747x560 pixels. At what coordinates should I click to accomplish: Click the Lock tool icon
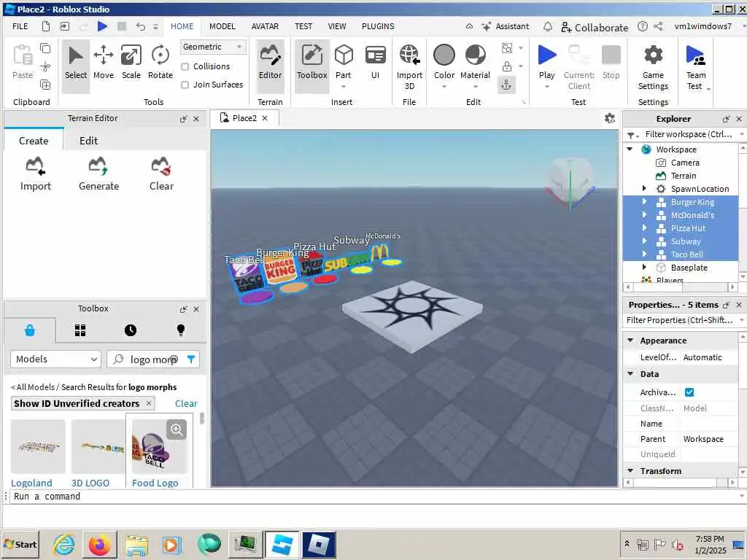(507, 66)
